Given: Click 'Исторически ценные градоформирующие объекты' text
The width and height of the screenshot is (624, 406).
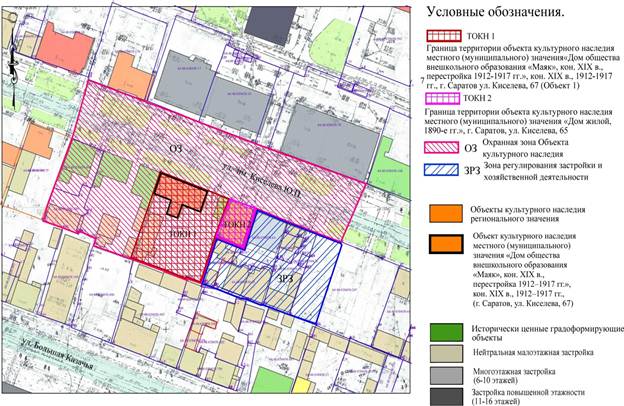Looking at the screenshot, I should (x=548, y=333).
